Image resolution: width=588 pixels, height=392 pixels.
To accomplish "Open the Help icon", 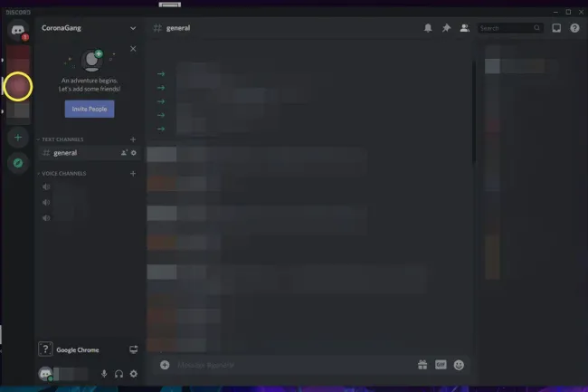I will pos(574,28).
